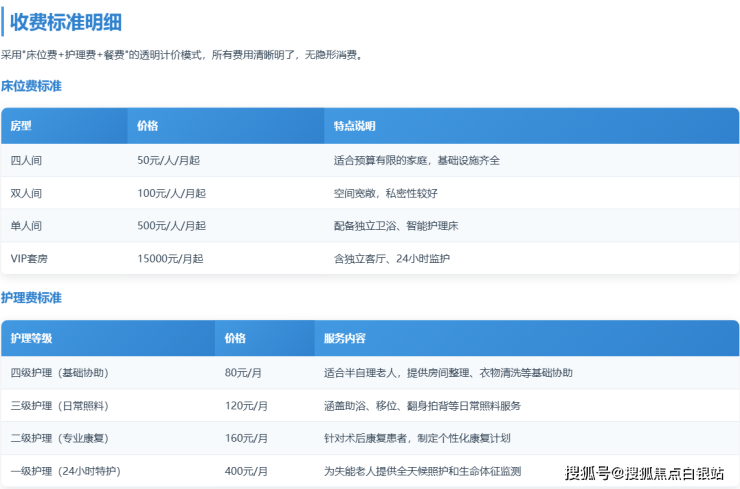The height and width of the screenshot is (489, 740).
Task: Click the 服务内容 column header
Action: [x=344, y=338]
